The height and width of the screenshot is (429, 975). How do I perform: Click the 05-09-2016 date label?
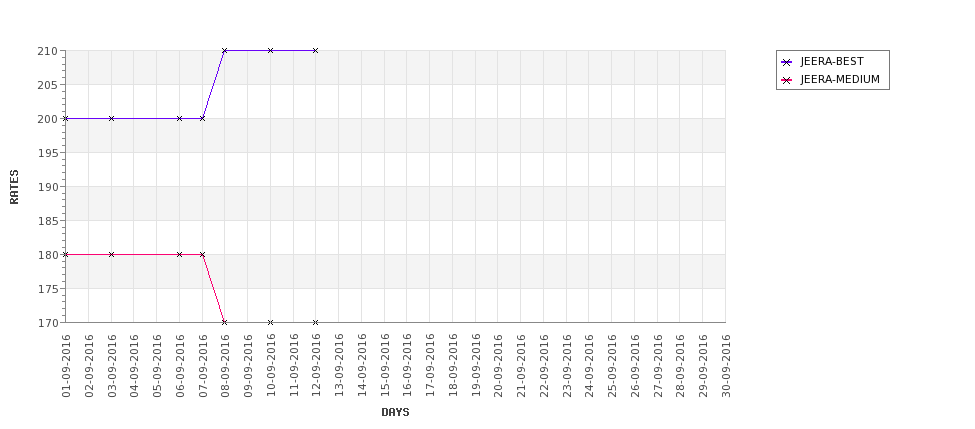(x=157, y=366)
